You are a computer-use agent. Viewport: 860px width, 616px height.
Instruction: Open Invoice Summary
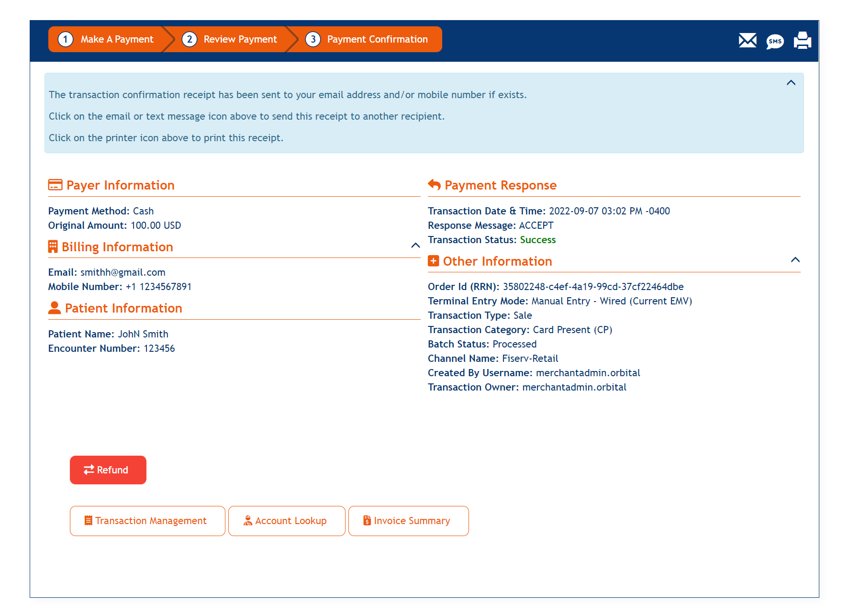click(408, 520)
